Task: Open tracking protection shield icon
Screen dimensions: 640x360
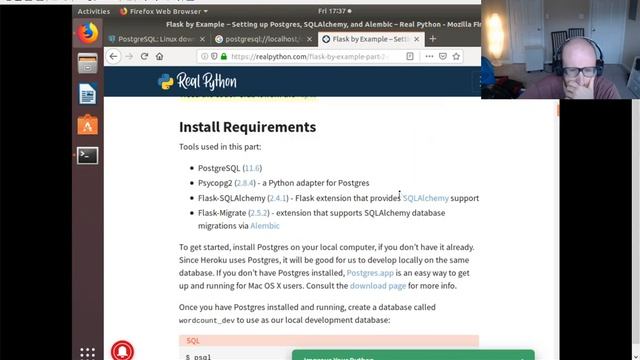Action: pos(214,56)
